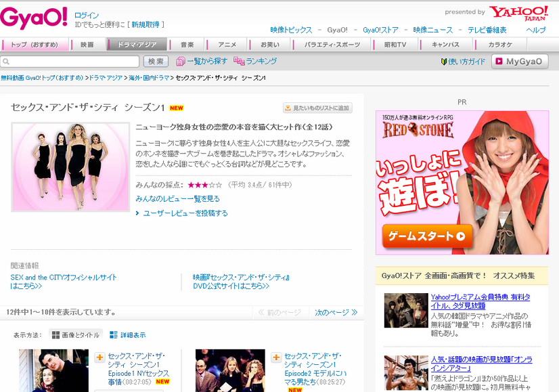Open the バラエティ・スポーツ tab
559x392 pixels.
tap(332, 45)
